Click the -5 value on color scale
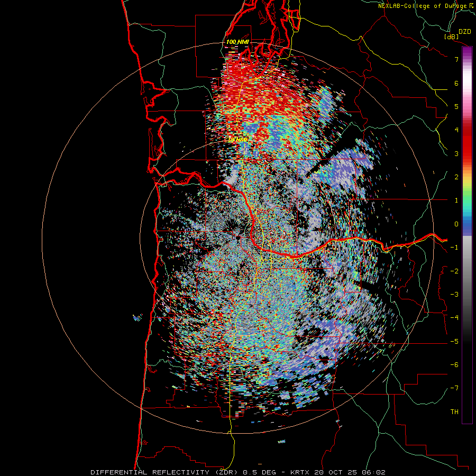The height and width of the screenshot is (476, 476). click(454, 342)
